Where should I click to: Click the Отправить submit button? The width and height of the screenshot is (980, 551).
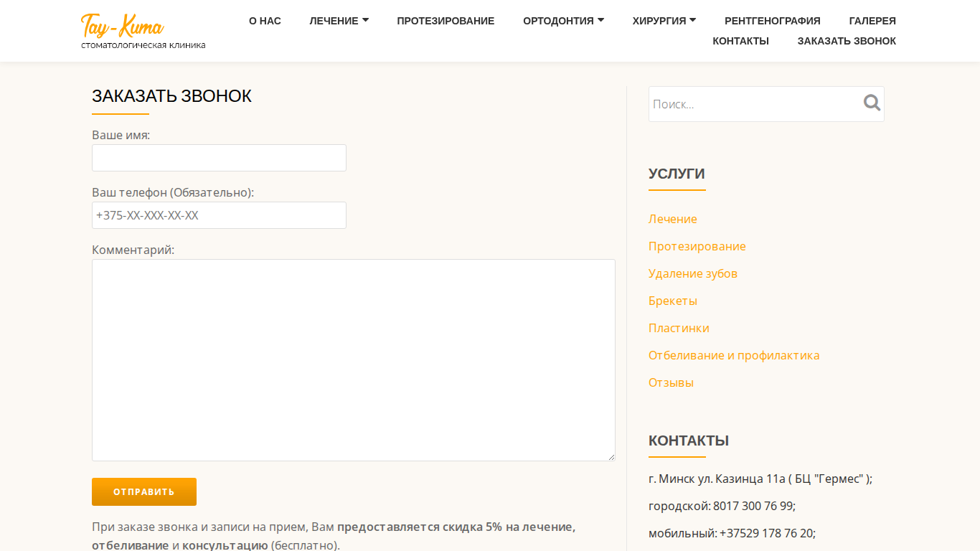(144, 491)
